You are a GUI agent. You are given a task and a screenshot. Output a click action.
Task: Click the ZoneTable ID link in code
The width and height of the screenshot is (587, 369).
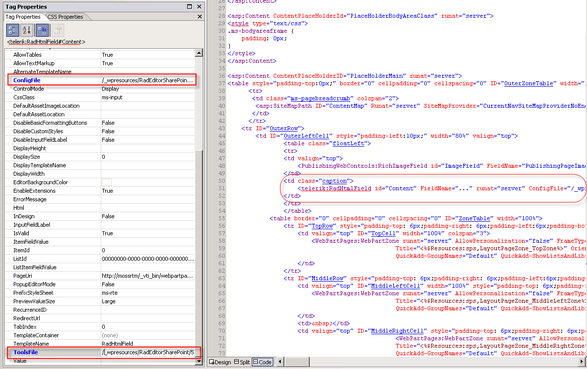pos(474,219)
